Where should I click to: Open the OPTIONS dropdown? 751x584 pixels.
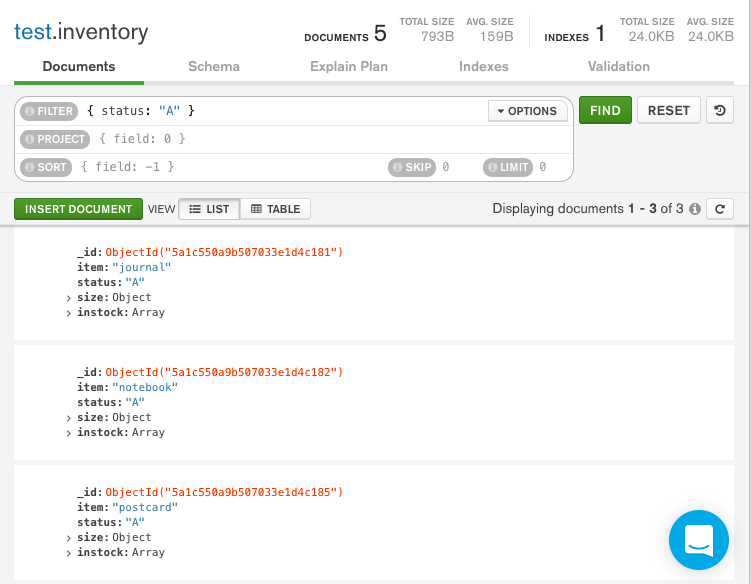tap(527, 111)
